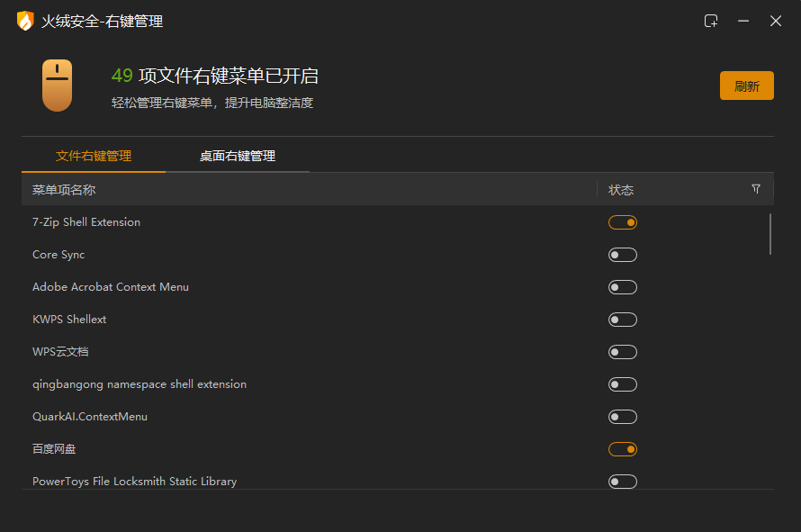Click the 菜单项名称 column header
The image size is (801, 532).
tap(64, 190)
